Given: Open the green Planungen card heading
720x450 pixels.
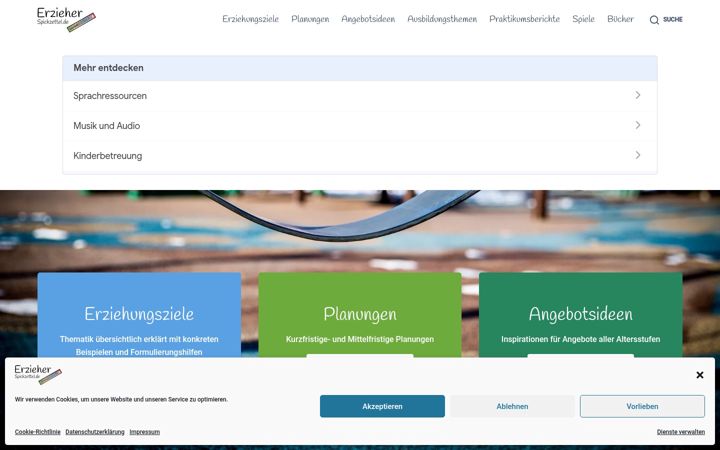Looking at the screenshot, I should tap(360, 315).
